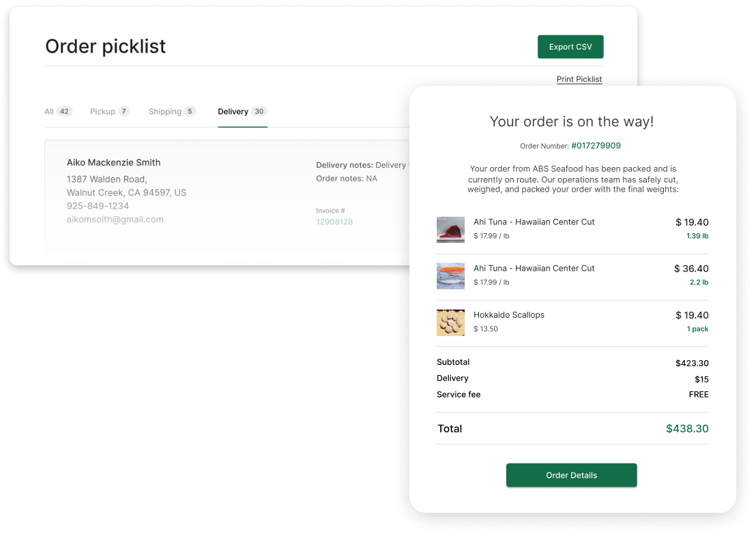Click the Order Details button
756x536 pixels.
pos(571,475)
